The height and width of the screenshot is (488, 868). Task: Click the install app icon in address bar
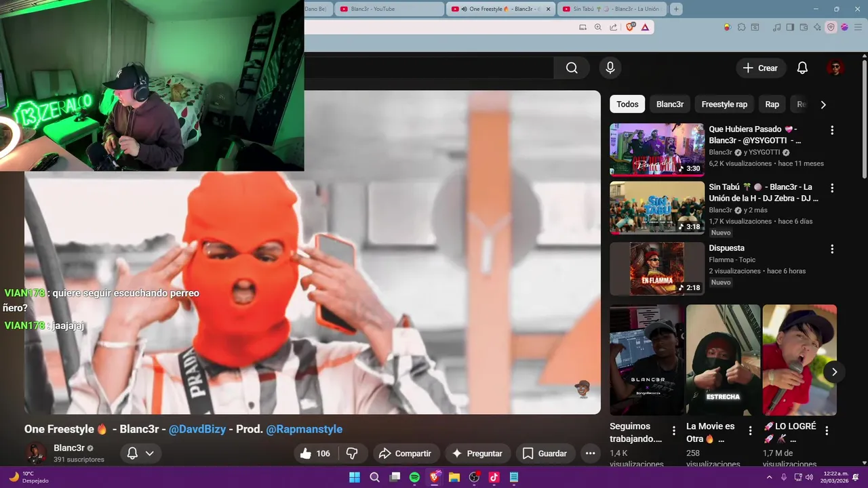pos(583,27)
